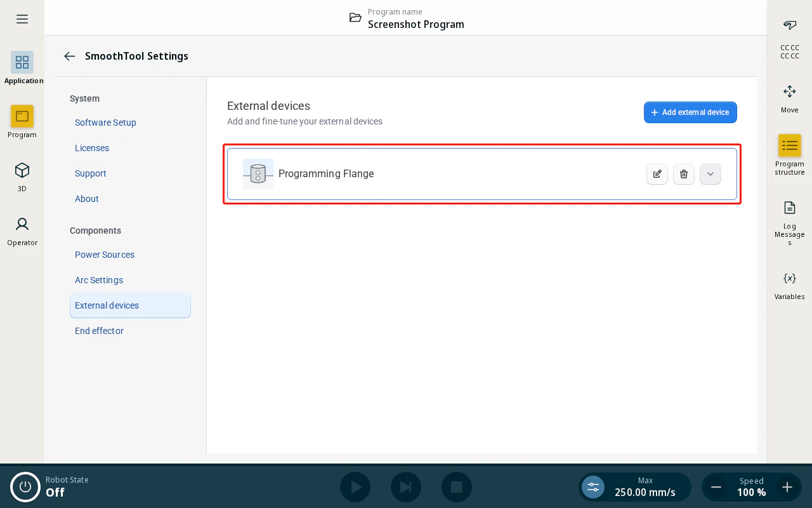
Task: Open the Support page
Action: 91,173
